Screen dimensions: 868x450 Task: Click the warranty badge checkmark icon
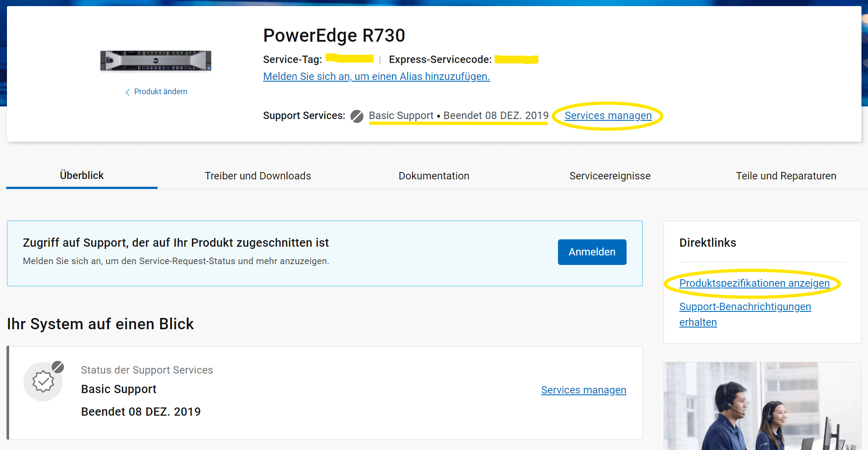43,382
